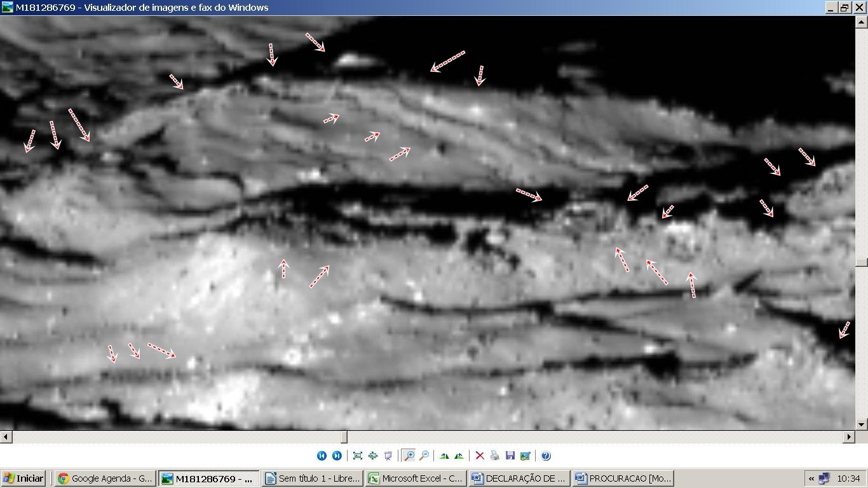Open the Iniciar start menu

tap(24, 478)
